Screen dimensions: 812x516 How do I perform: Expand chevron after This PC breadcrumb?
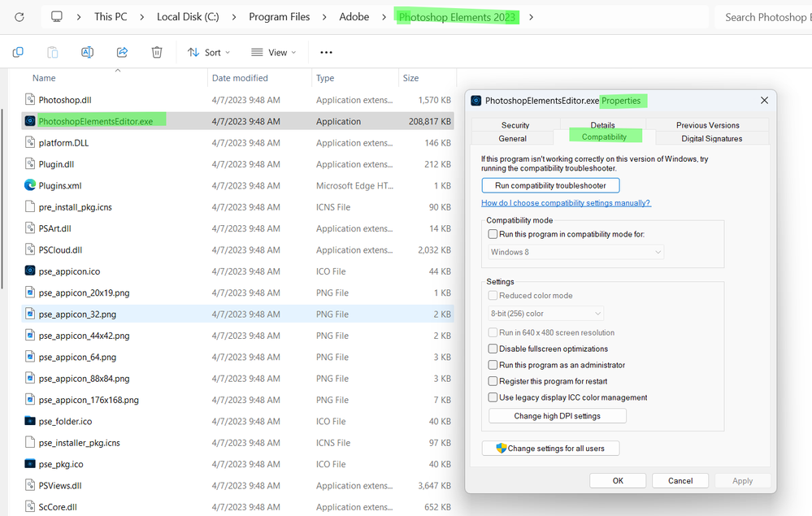pos(142,17)
